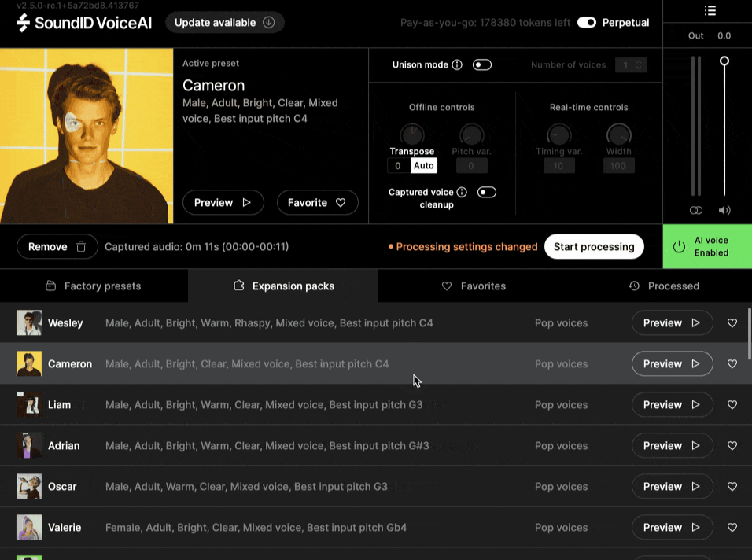Open the preset list menu icon top right

[x=710, y=10]
